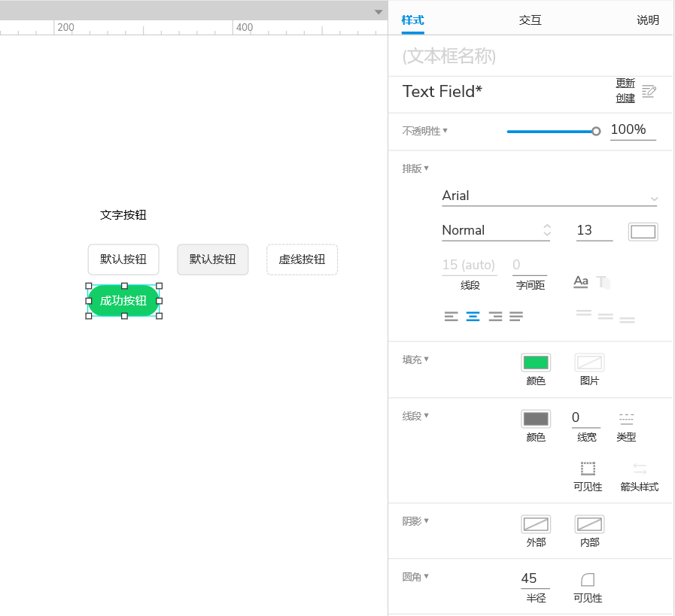The height and width of the screenshot is (616, 675).
Task: Click the 更新 style link
Action: click(625, 83)
